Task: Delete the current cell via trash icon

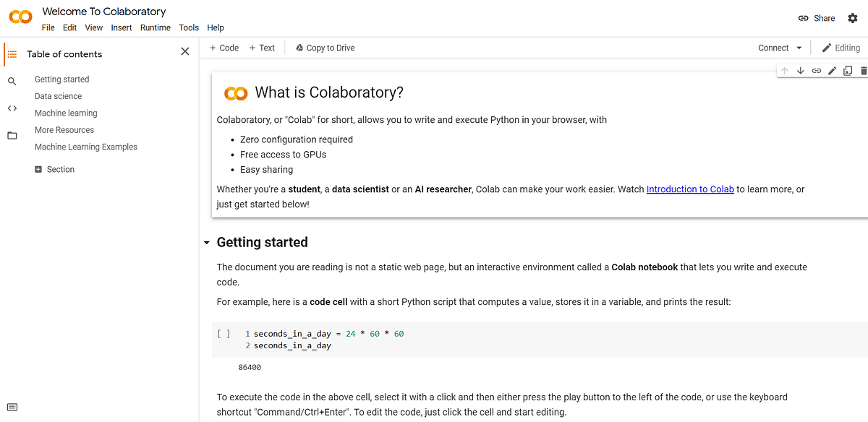Action: (x=864, y=70)
